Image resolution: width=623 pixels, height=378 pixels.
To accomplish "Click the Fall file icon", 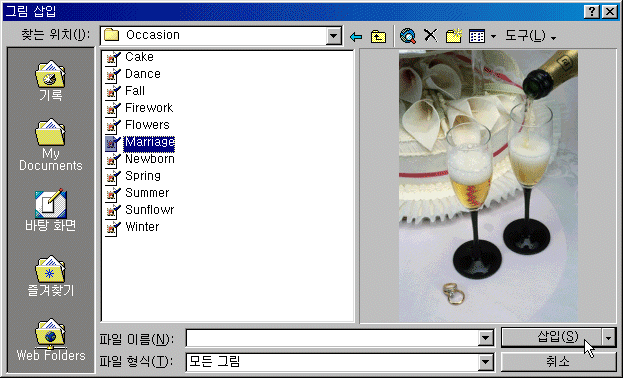I will tap(113, 92).
